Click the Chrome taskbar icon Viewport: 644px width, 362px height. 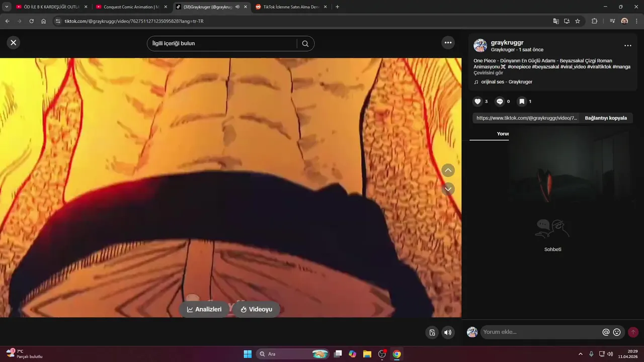[x=396, y=354]
